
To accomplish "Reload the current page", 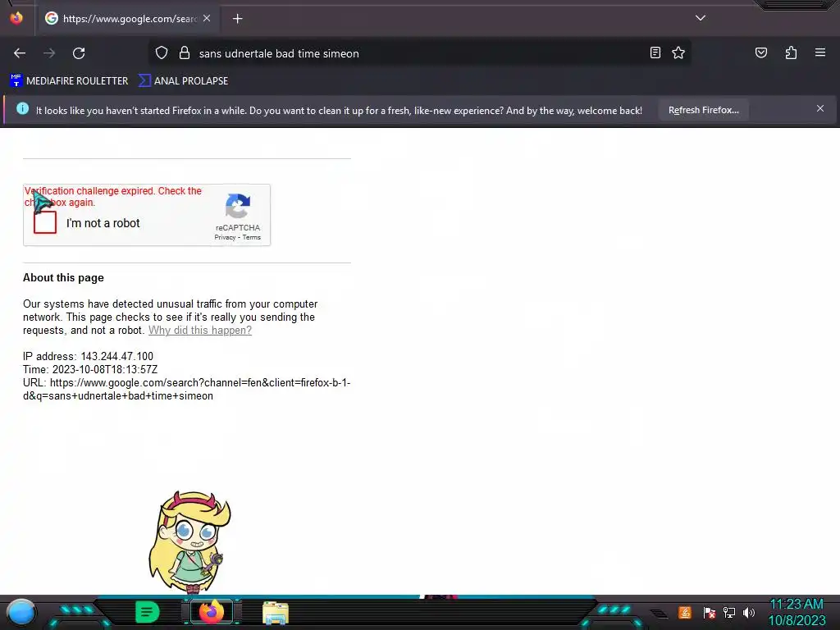I will pyautogui.click(x=79, y=53).
